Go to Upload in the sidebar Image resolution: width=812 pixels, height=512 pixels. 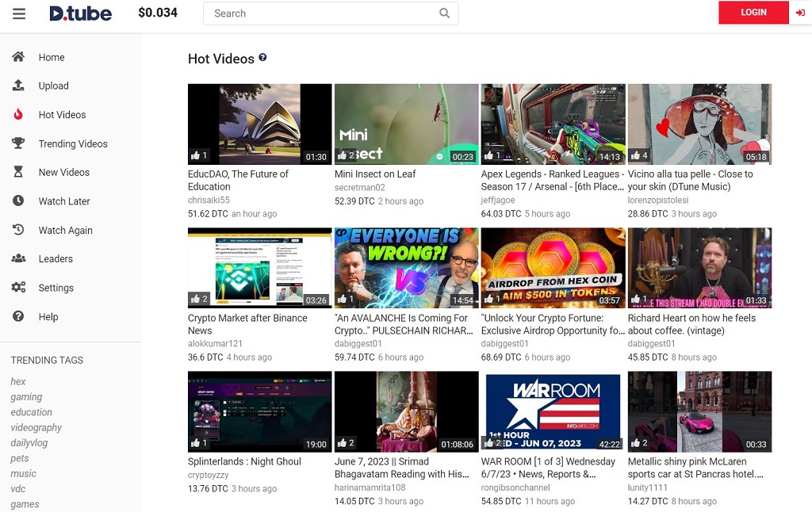click(x=53, y=86)
